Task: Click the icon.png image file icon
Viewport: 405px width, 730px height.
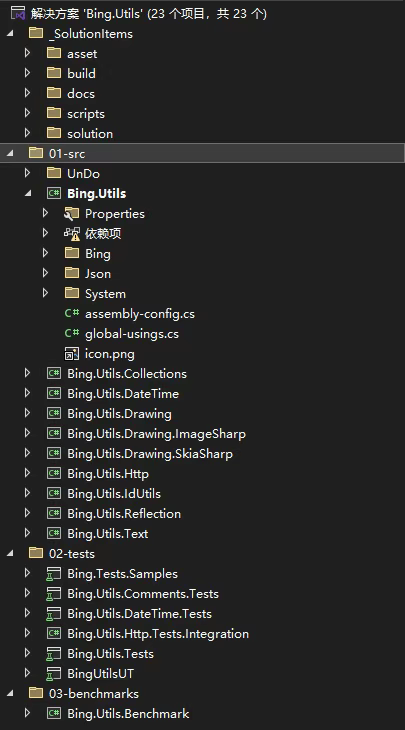Action: pyautogui.click(x=72, y=354)
